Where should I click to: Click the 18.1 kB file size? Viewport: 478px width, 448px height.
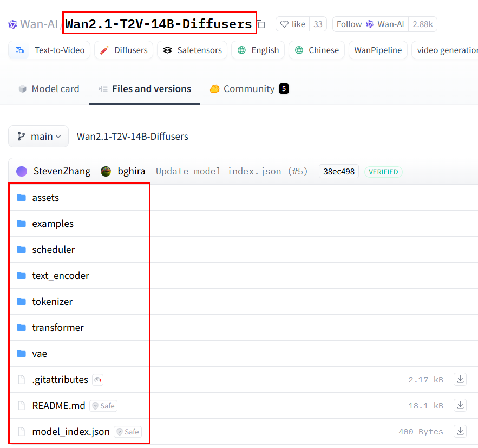click(x=425, y=406)
